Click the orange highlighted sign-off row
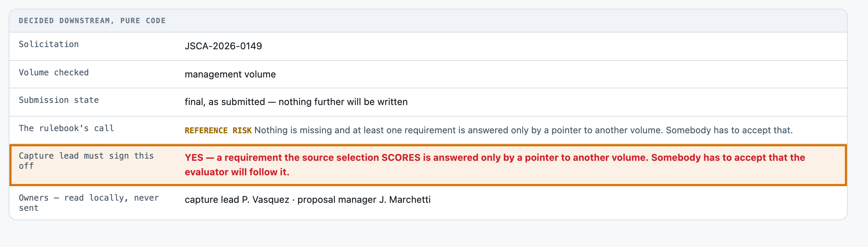 428,165
